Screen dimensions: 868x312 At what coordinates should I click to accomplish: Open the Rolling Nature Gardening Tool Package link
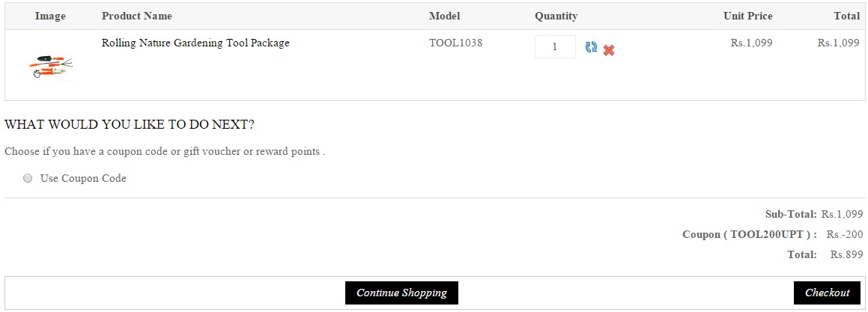(195, 43)
